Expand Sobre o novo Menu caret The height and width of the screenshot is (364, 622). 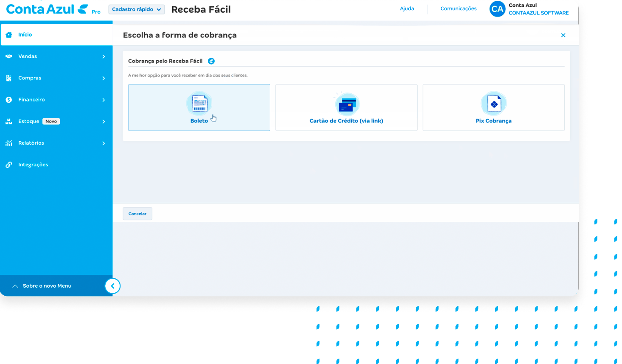coord(15,286)
